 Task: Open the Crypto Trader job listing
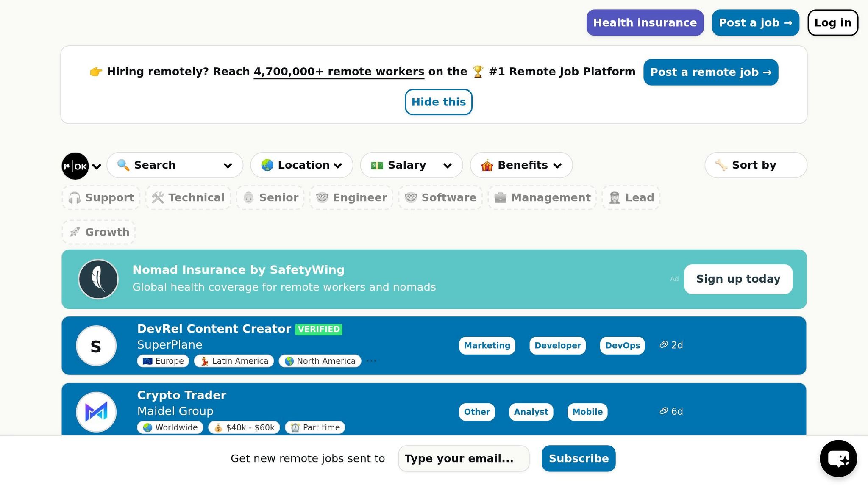click(x=182, y=395)
